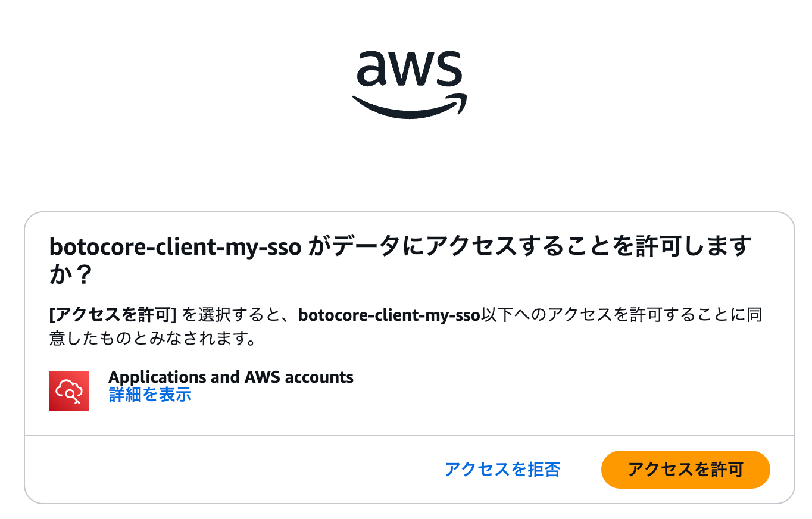Click empty footer area left of アクセスを拒否
The image size is (812, 519).
tap(232, 470)
